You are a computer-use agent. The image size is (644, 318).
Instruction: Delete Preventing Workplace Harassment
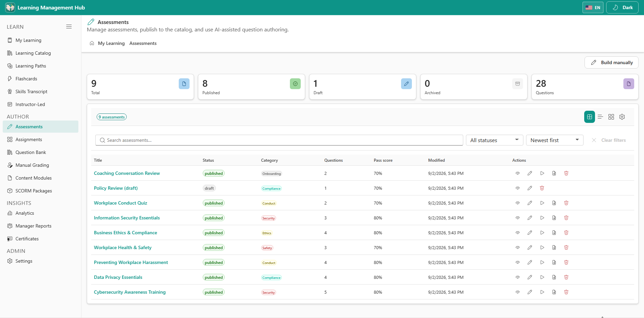[566, 262]
